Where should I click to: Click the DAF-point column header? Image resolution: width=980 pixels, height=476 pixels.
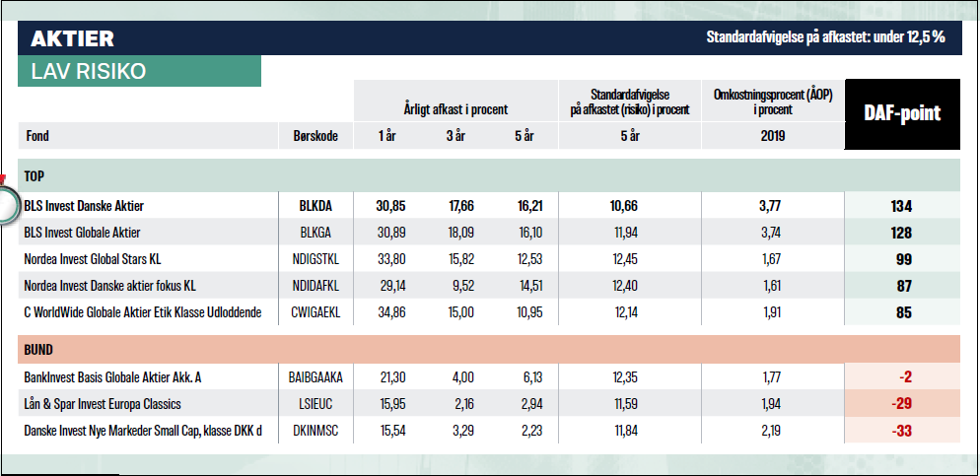(x=902, y=113)
